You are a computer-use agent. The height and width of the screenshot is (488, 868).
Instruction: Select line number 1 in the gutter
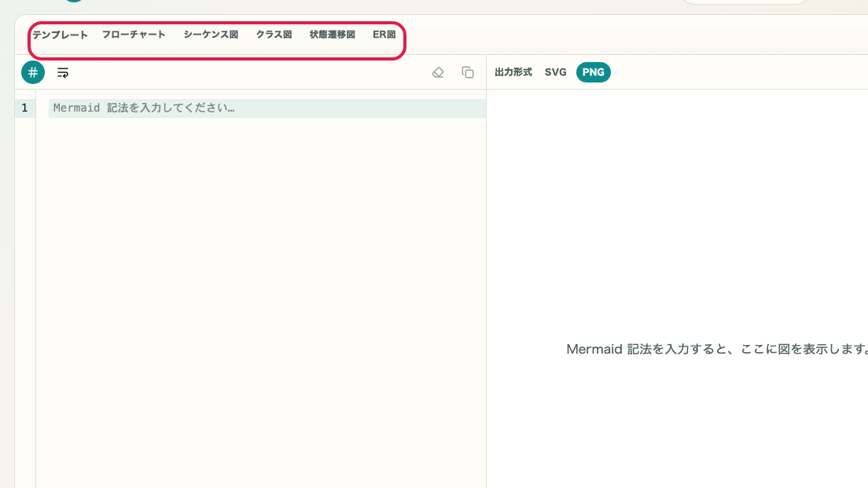[24, 108]
